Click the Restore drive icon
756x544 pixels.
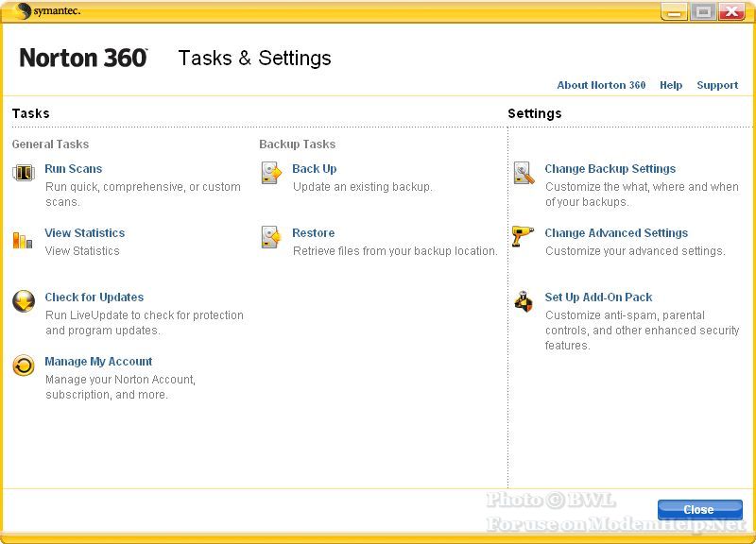coord(271,237)
